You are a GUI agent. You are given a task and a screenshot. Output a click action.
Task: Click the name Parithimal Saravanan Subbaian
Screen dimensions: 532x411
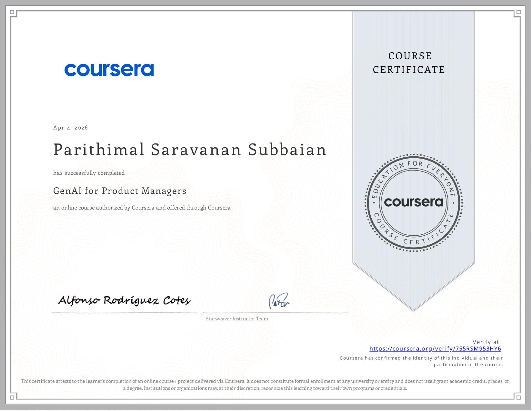pos(190,150)
